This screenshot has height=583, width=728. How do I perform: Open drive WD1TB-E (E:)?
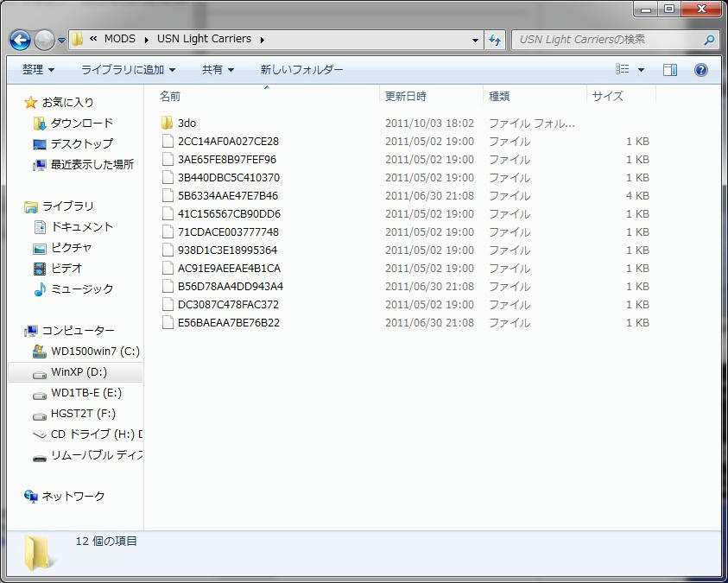[78, 393]
